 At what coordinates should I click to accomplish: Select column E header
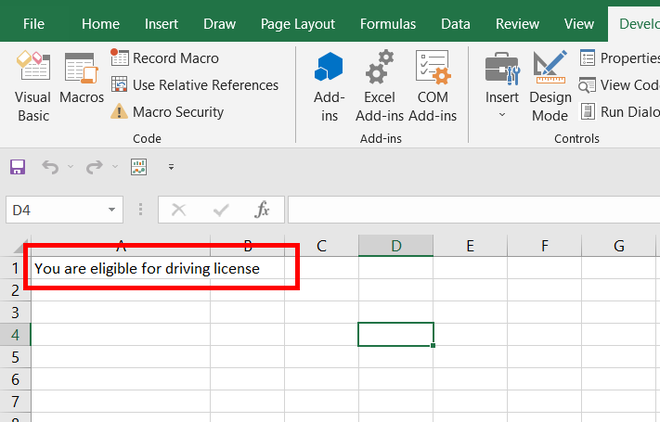pos(469,246)
